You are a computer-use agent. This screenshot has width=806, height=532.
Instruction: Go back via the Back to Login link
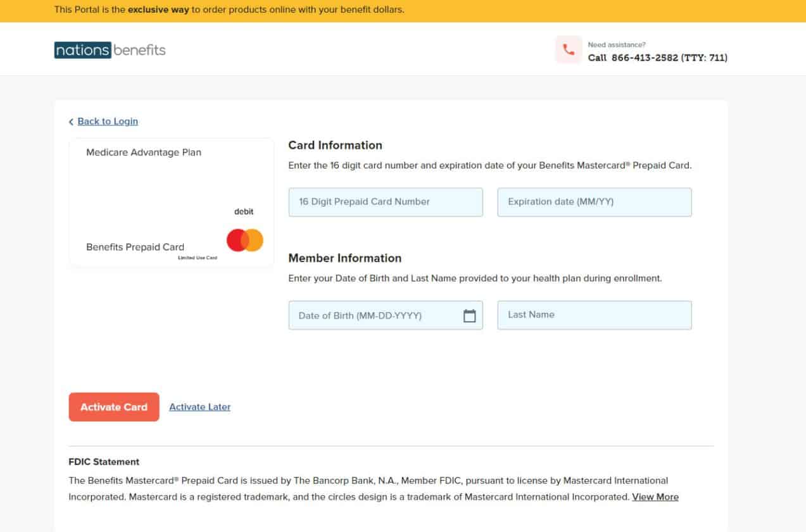[x=108, y=121]
